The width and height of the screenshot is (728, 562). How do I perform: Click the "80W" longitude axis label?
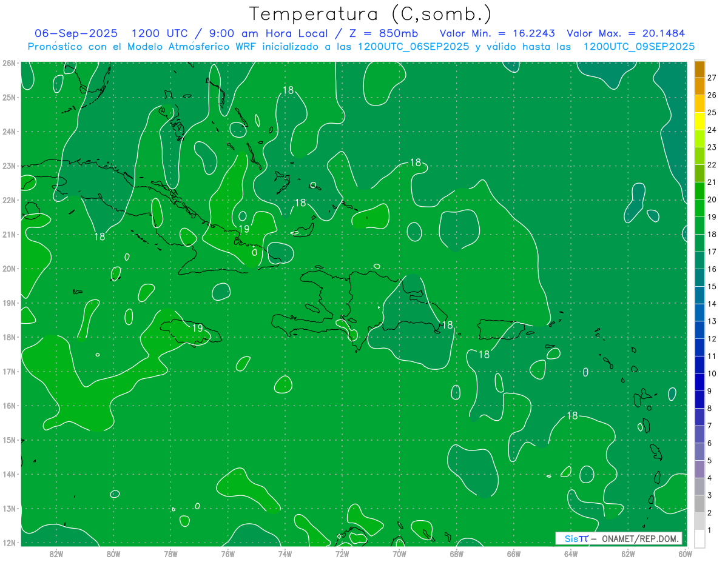pos(113,554)
